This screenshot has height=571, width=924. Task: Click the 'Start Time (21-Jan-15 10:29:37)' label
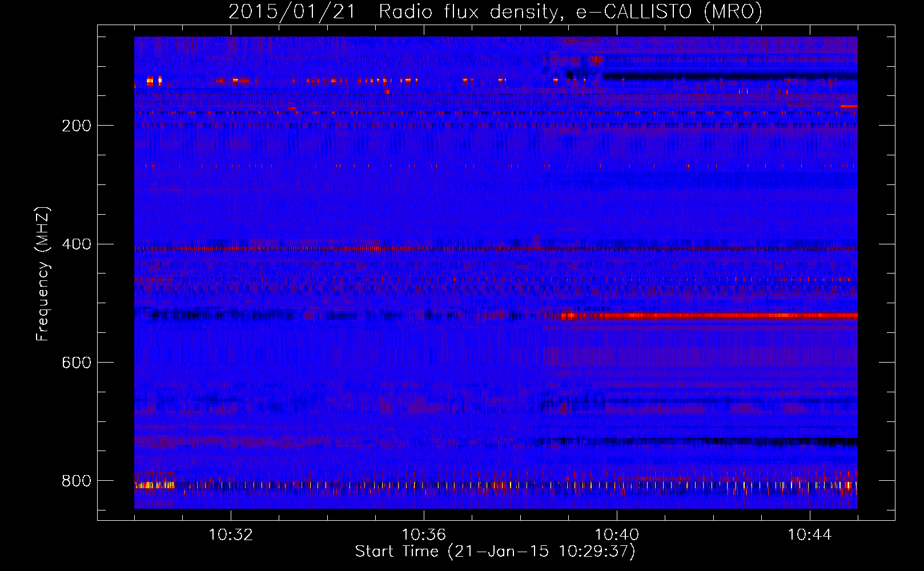[495, 552]
